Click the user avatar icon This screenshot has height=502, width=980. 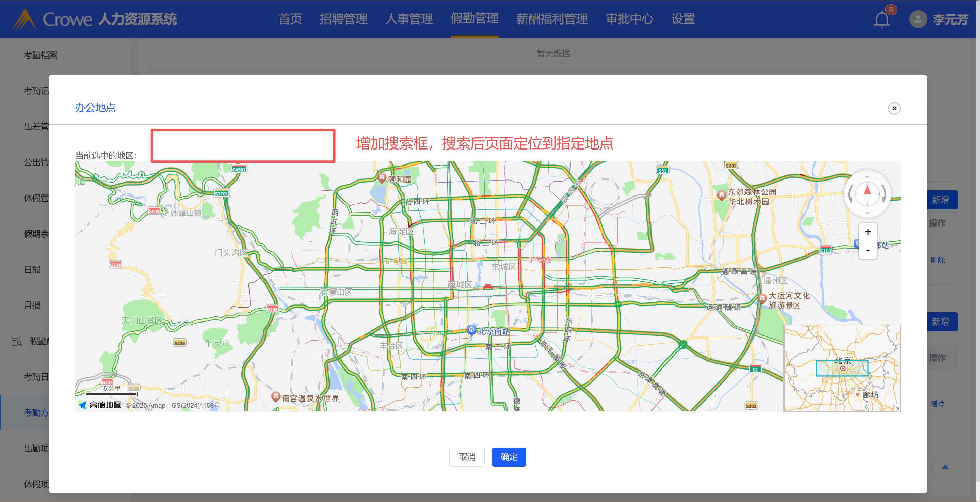[x=918, y=19]
